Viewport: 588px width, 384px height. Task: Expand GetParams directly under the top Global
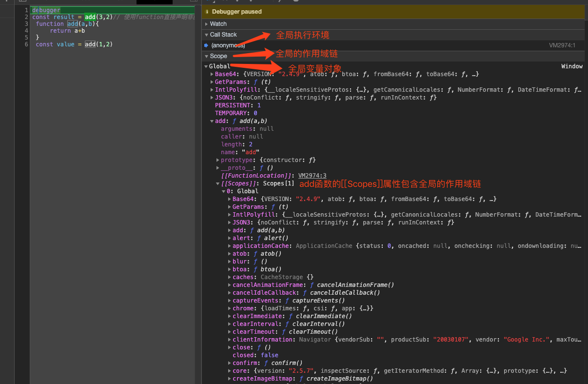pos(212,82)
